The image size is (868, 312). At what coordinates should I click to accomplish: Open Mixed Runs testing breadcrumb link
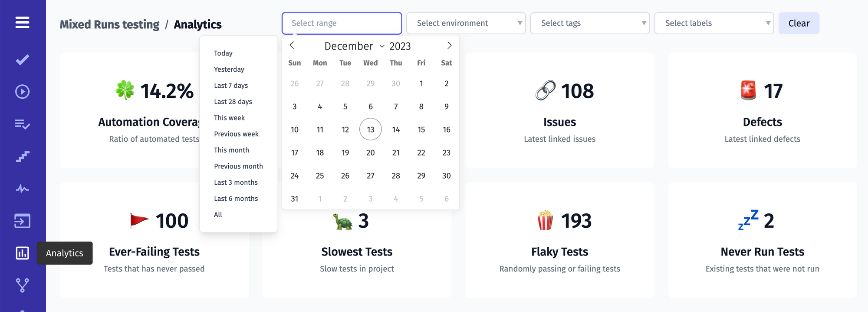[x=109, y=24]
